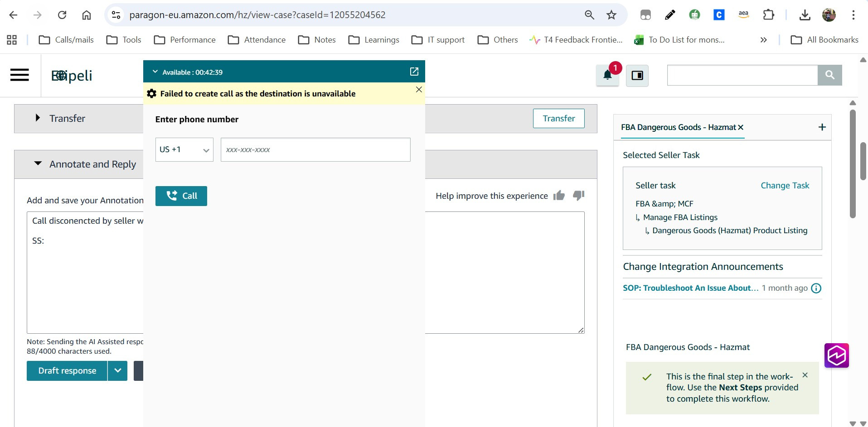The height and width of the screenshot is (427, 868).
Task: Open the Others bookmark folder
Action: click(497, 40)
